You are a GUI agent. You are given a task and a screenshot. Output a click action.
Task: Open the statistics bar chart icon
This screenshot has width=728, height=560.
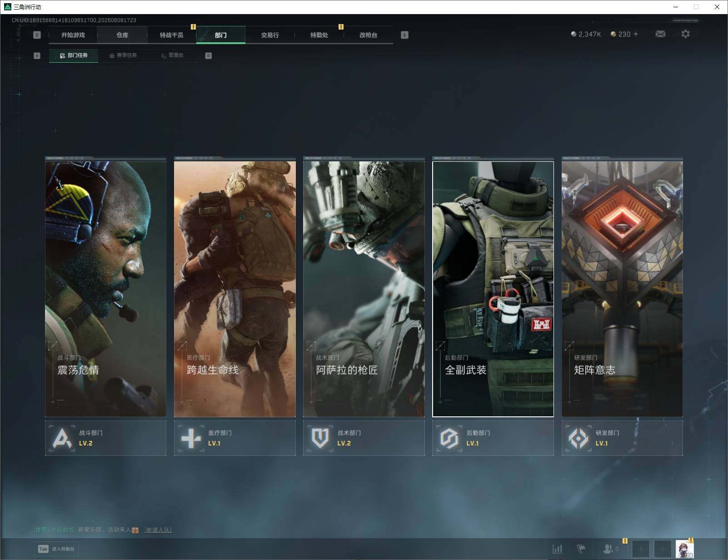coord(557,549)
